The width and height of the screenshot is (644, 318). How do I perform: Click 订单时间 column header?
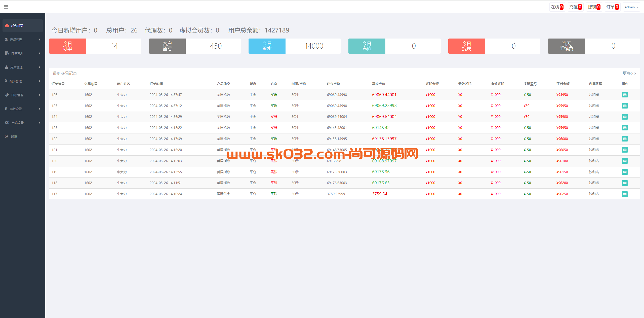point(156,84)
